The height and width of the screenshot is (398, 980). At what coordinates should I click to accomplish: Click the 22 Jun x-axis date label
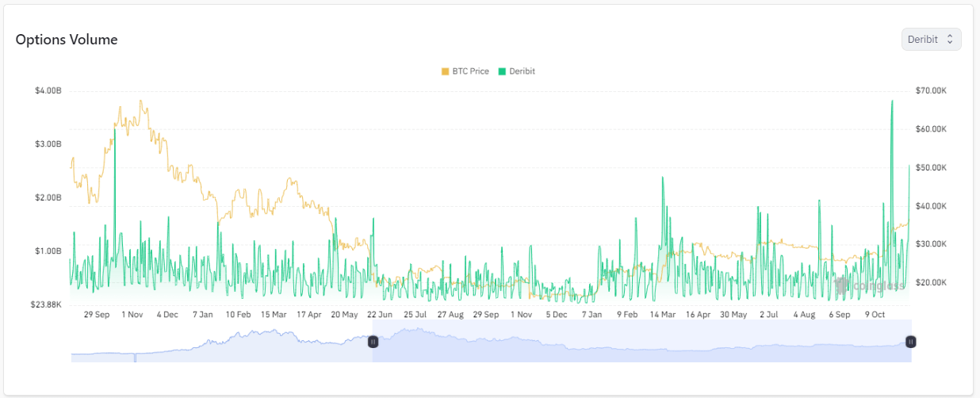pos(379,315)
